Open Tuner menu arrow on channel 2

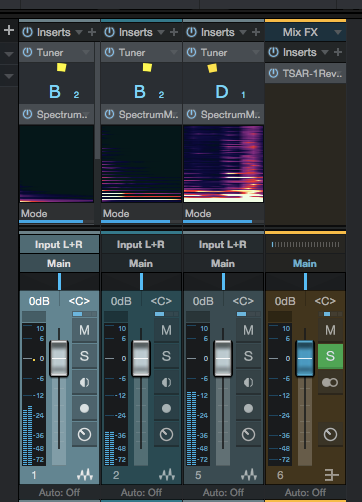point(174,52)
